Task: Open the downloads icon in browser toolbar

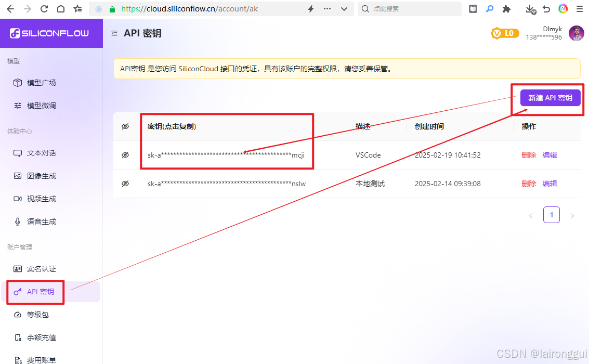Action: tap(530, 9)
